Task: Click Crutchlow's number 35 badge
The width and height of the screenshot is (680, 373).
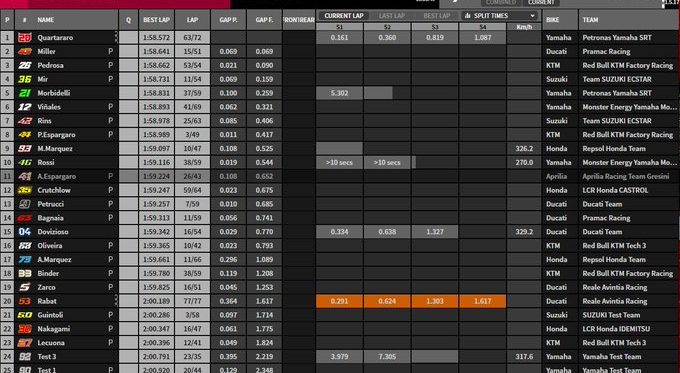Action: tap(25, 190)
